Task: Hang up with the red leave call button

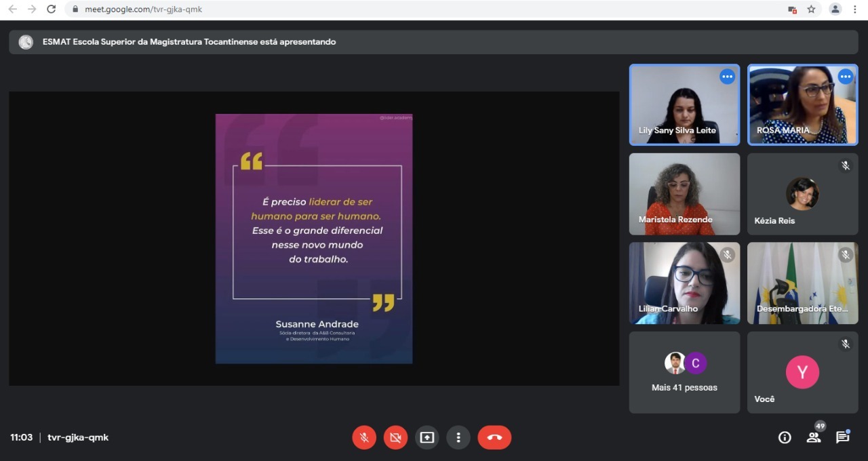Action: pyautogui.click(x=494, y=437)
